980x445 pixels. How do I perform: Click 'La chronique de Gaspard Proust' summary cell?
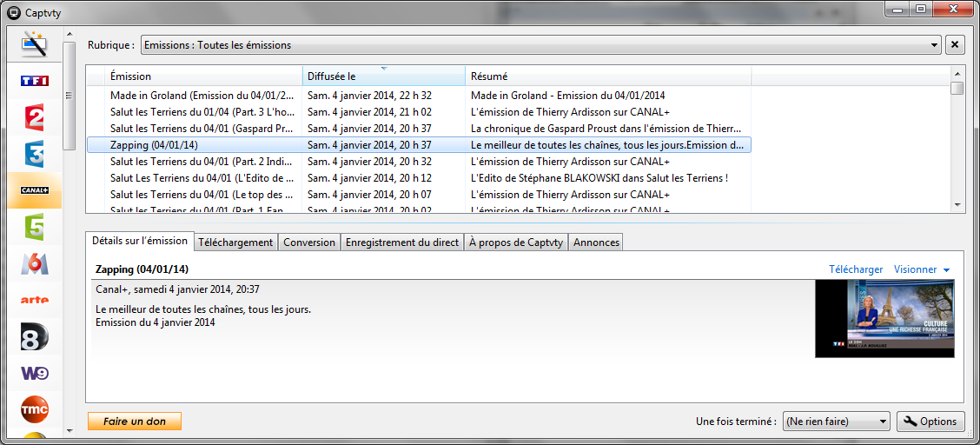click(x=607, y=128)
